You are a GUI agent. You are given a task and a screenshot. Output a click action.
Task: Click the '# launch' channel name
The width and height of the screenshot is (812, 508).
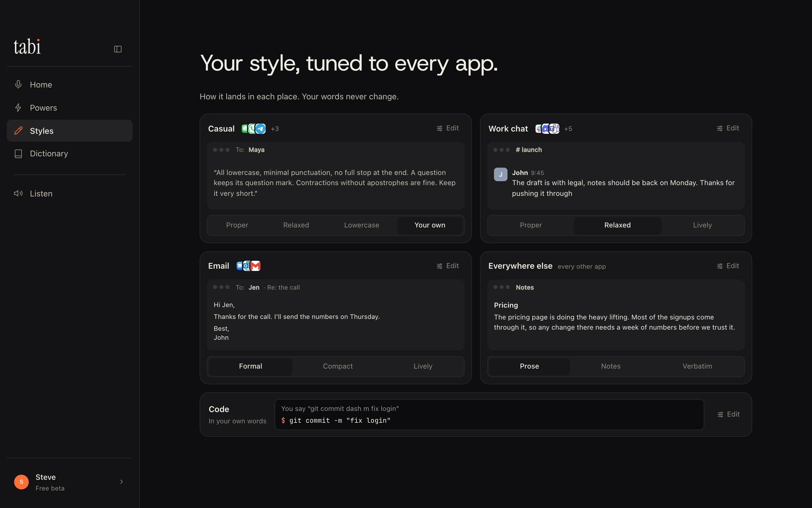(529, 150)
